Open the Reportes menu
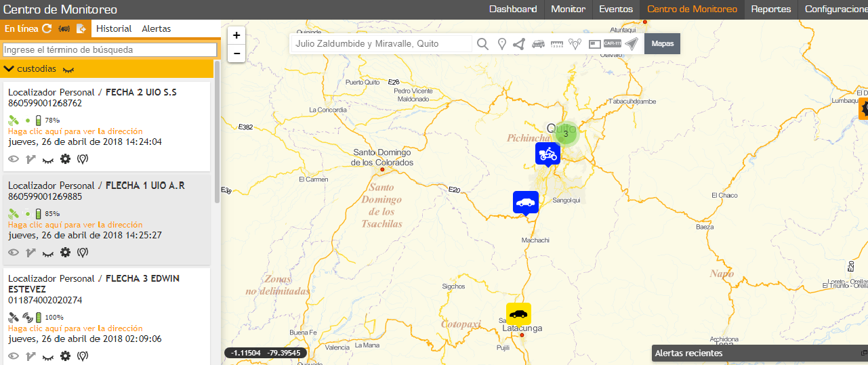 770,9
